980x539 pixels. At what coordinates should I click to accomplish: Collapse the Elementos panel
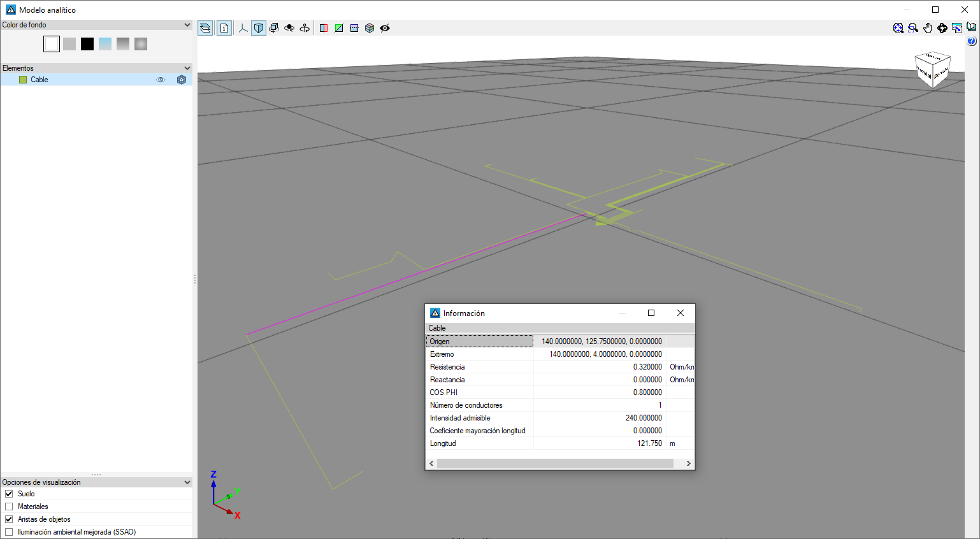(x=187, y=68)
